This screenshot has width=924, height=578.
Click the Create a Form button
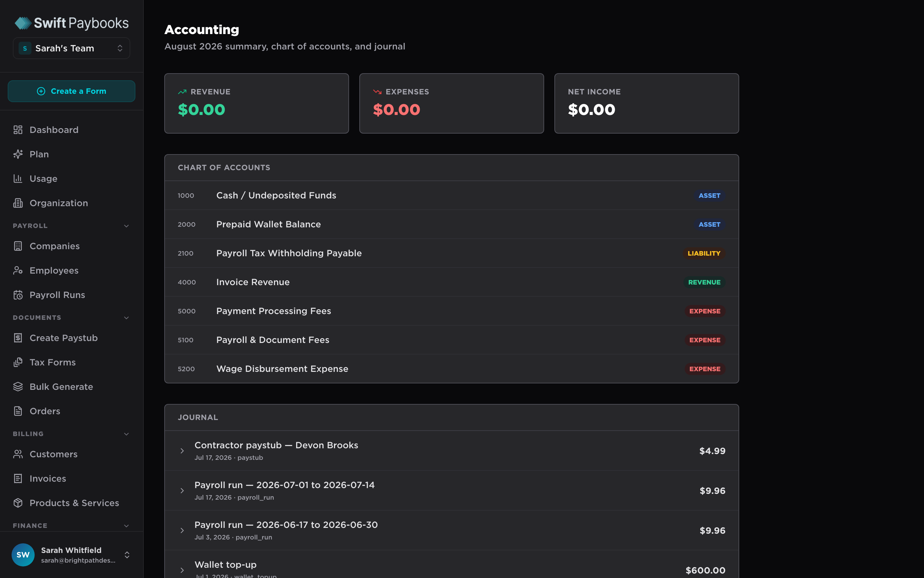coord(72,91)
